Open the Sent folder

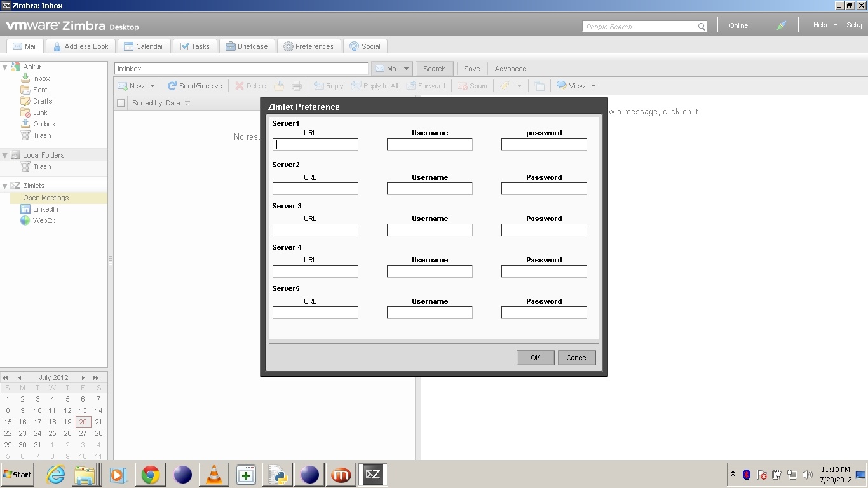pyautogui.click(x=40, y=90)
